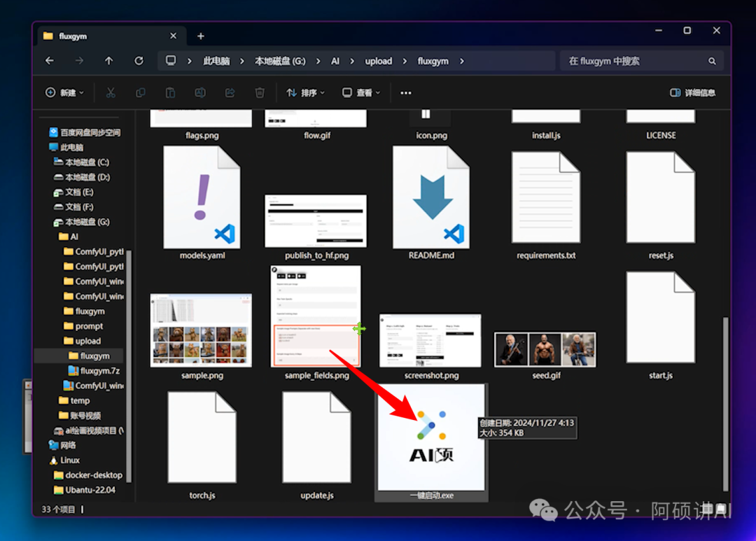The width and height of the screenshot is (756, 541).
Task: Select the seed.gif thumbnail
Action: 545,349
